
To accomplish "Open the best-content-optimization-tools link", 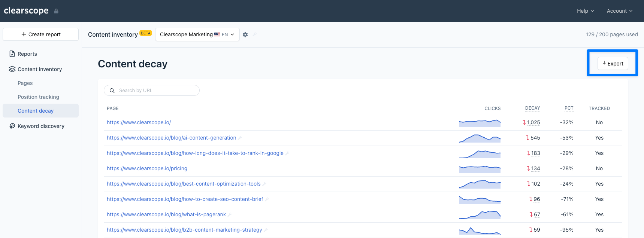I will coord(184,184).
